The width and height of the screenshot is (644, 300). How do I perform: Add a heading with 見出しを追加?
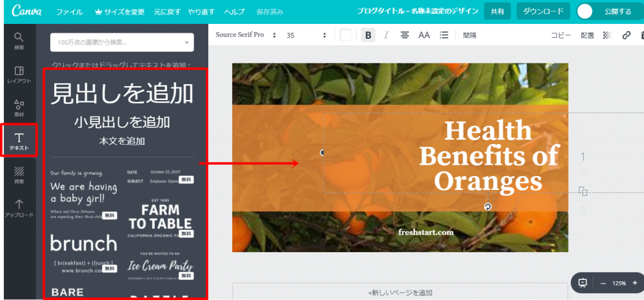122,94
